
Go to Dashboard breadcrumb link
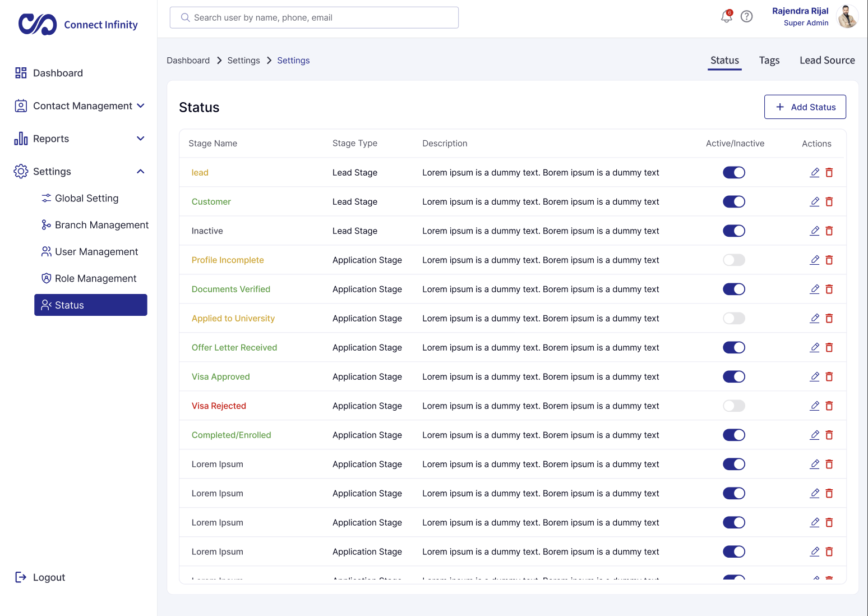[188, 61]
